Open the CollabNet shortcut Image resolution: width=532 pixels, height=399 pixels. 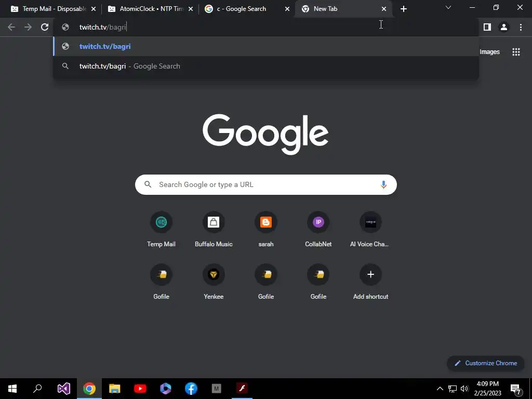318,229
